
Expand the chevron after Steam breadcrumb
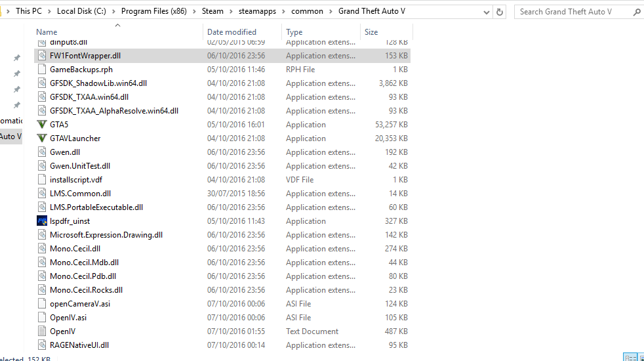(x=231, y=12)
